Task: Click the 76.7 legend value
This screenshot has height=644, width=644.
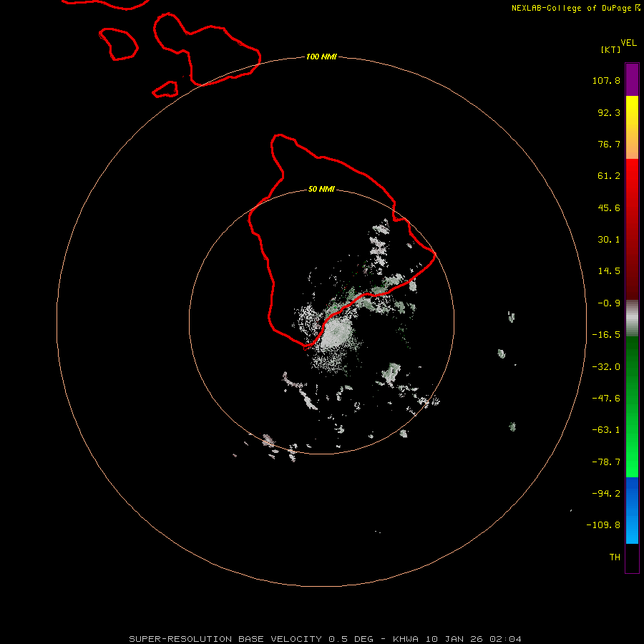Action: pos(609,144)
